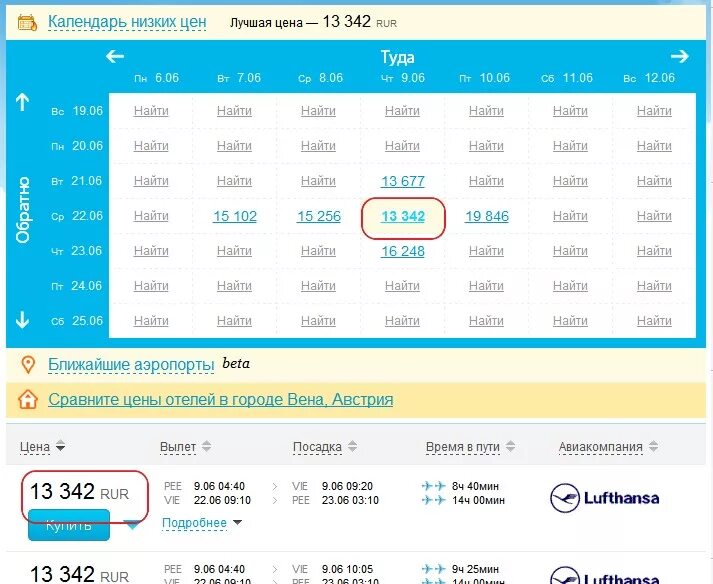
Task: Select highlighted price 13 342 in calendar
Action: (402, 216)
